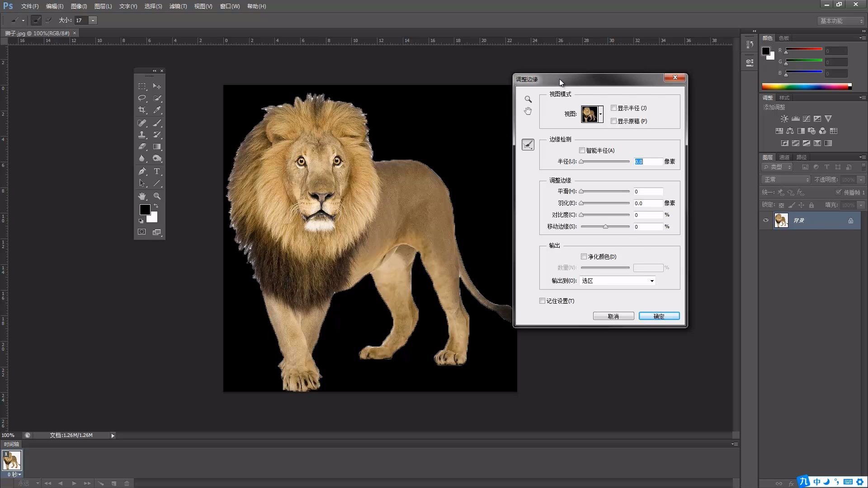868x488 pixels.
Task: Open the 滤镜 filter menu
Action: point(178,6)
